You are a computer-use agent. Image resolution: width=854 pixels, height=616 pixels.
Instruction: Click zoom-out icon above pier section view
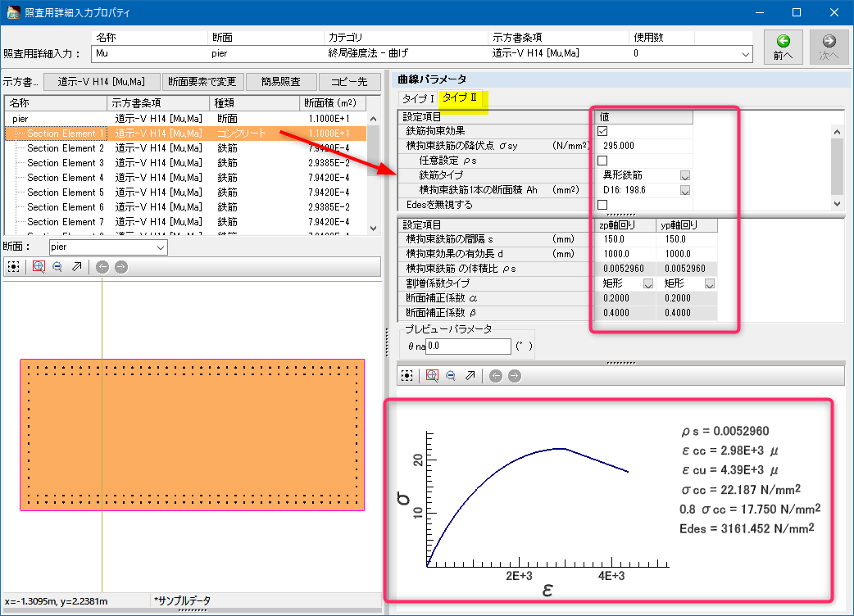coord(57,267)
